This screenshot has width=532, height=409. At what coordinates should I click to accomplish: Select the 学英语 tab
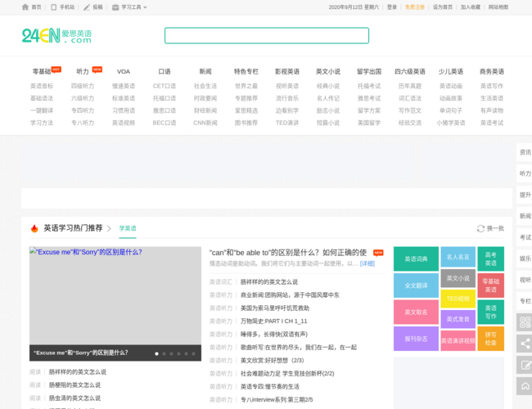(128, 228)
